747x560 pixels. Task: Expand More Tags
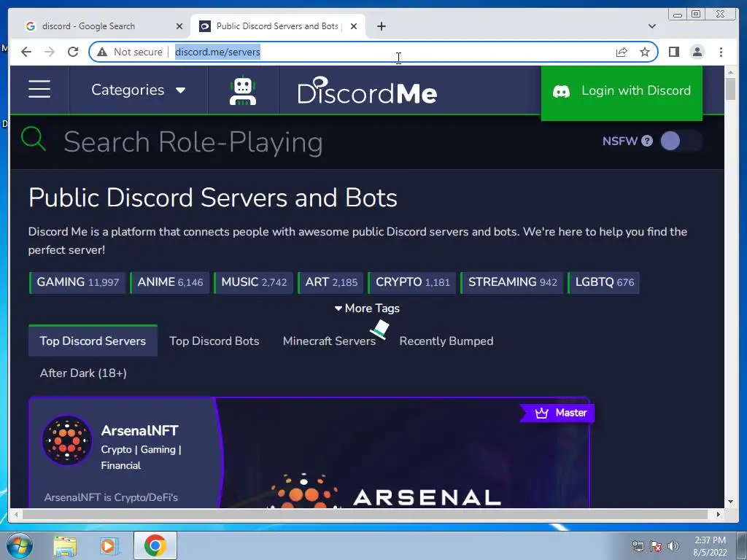point(367,308)
